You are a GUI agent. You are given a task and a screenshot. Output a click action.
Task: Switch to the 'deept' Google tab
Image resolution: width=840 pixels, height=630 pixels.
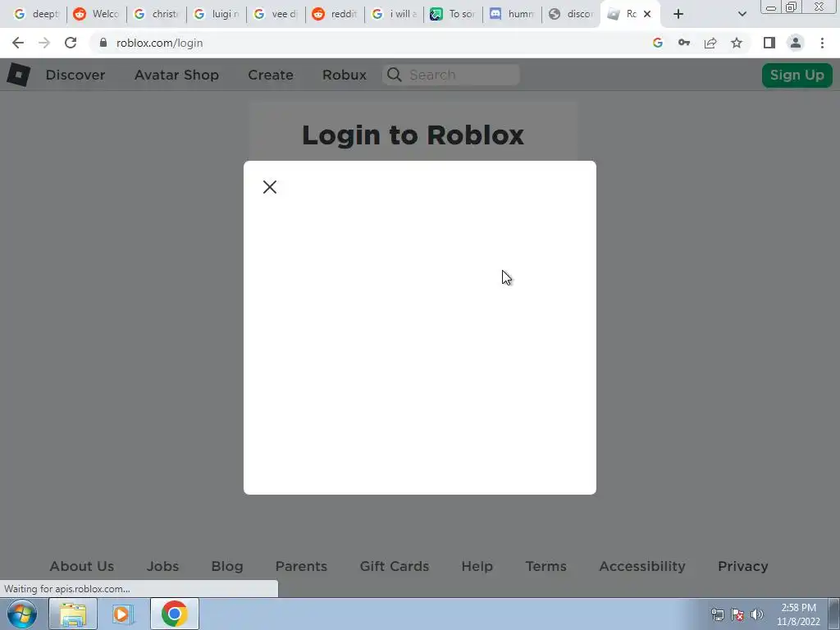[x=36, y=14]
